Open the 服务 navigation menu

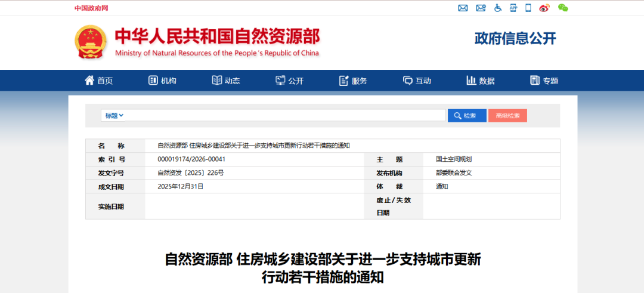[353, 81]
